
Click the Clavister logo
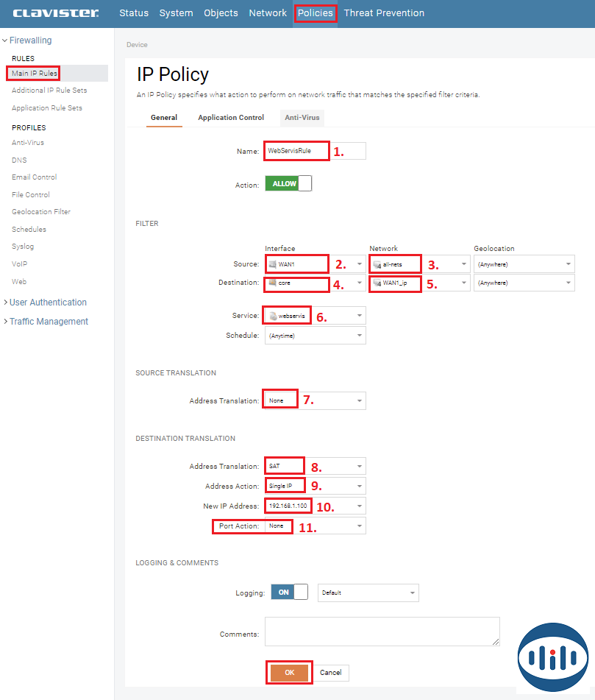(x=56, y=13)
